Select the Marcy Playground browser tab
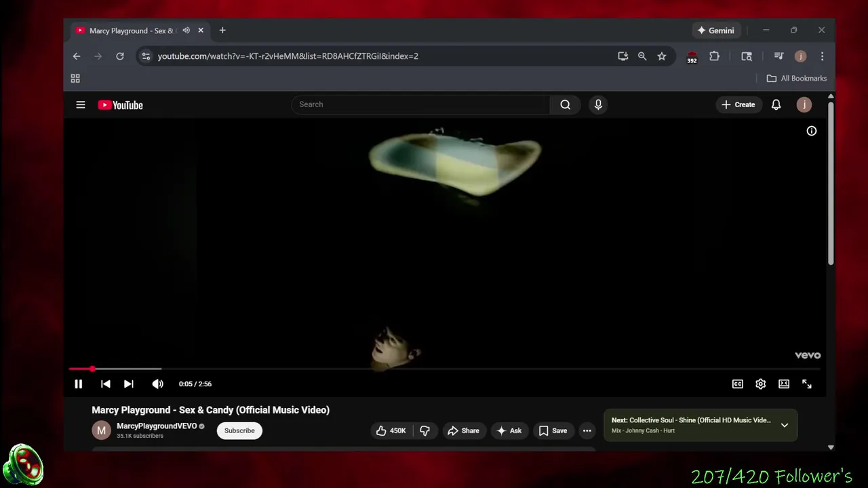Viewport: 868px width, 488px height. (x=132, y=30)
